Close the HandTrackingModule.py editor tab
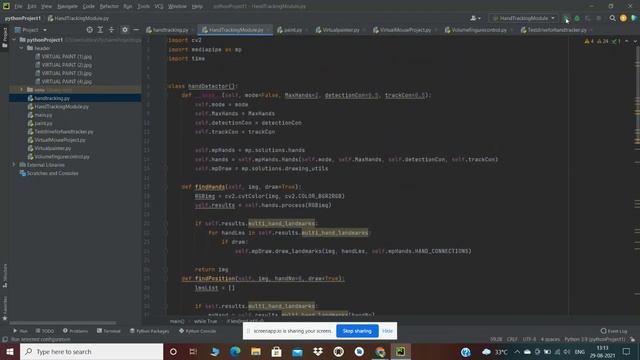640x360 pixels. [269, 30]
